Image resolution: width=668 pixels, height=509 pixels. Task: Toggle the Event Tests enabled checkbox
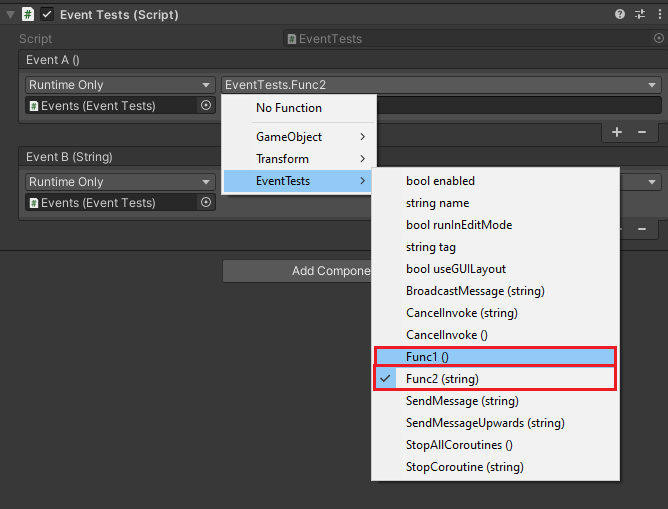[47, 15]
